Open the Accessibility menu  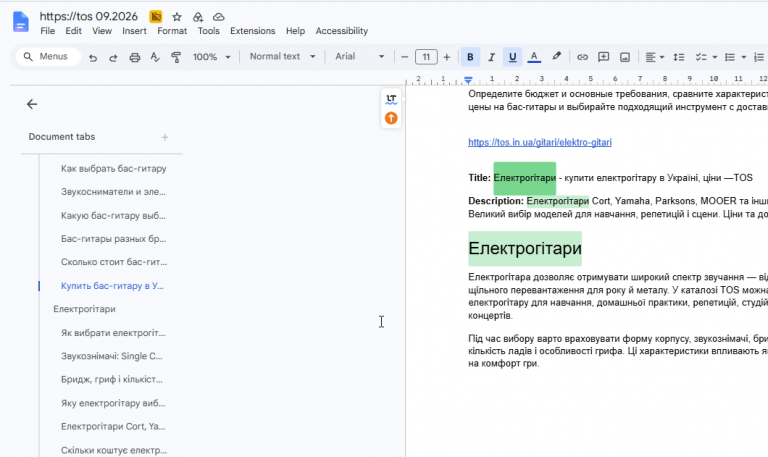(x=341, y=31)
